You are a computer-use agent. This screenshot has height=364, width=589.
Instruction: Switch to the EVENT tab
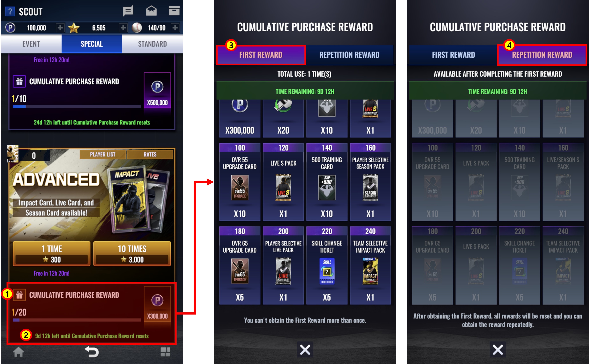(31, 44)
